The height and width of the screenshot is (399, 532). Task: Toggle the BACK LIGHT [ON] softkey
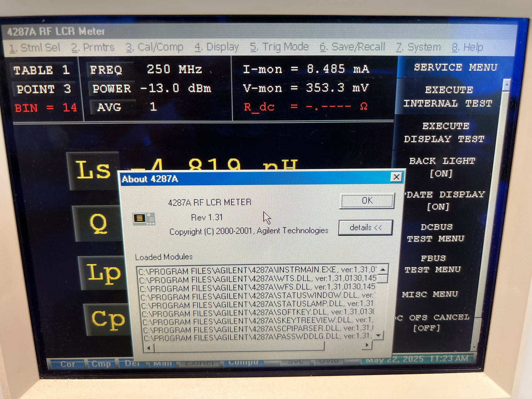pos(442,167)
